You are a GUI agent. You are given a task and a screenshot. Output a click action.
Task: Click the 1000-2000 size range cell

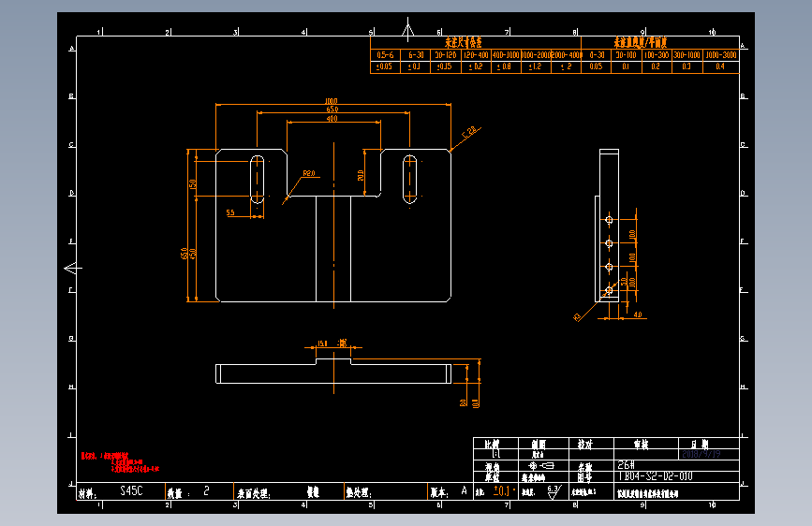coord(536,55)
